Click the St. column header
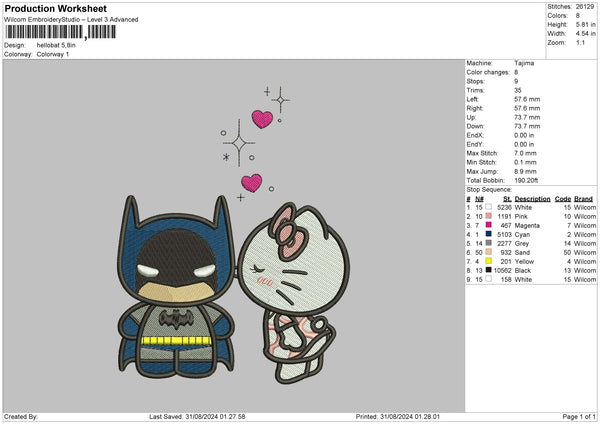The width and height of the screenshot is (600, 424). (x=509, y=198)
